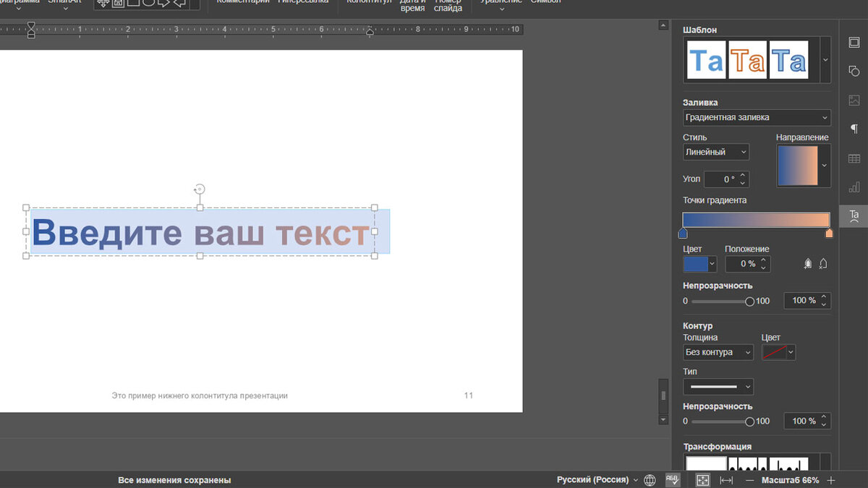Toggle the spell checking status bar icon
Viewport: 868px width, 488px height.
[x=673, y=480]
